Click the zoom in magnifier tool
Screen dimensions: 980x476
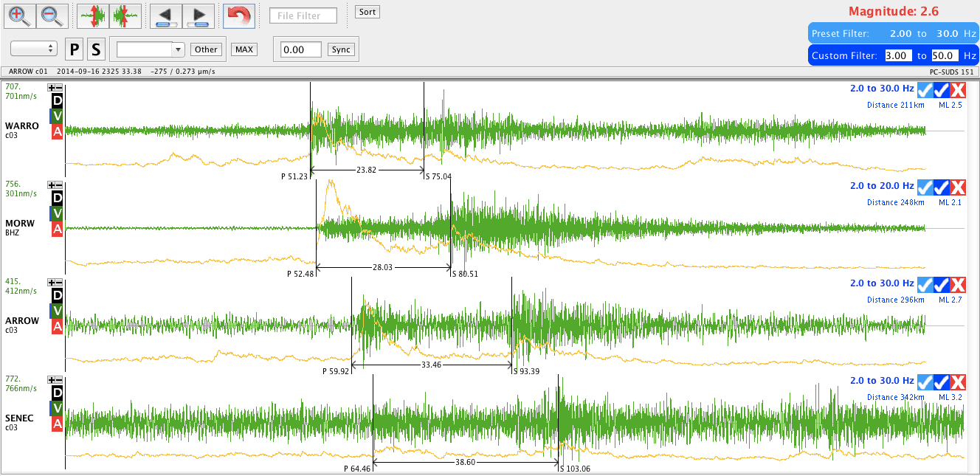[x=20, y=15]
